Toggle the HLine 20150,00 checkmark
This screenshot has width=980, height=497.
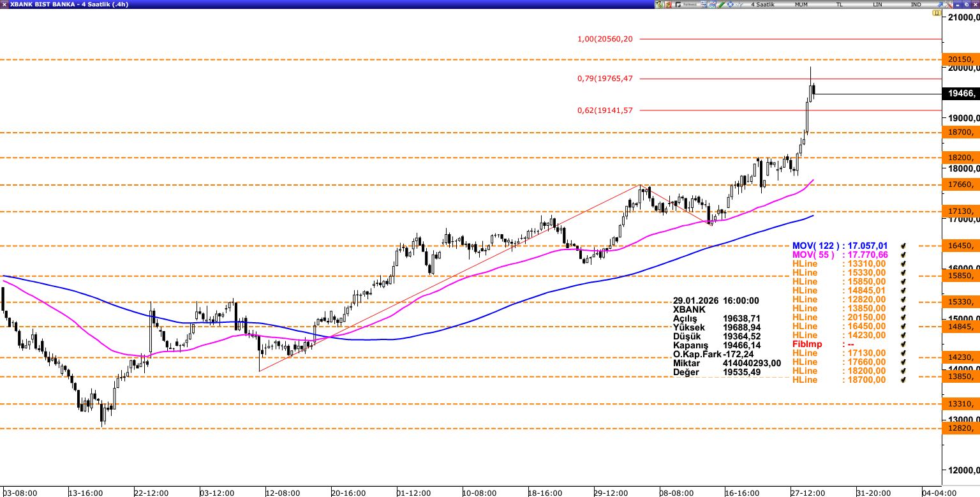(903, 317)
